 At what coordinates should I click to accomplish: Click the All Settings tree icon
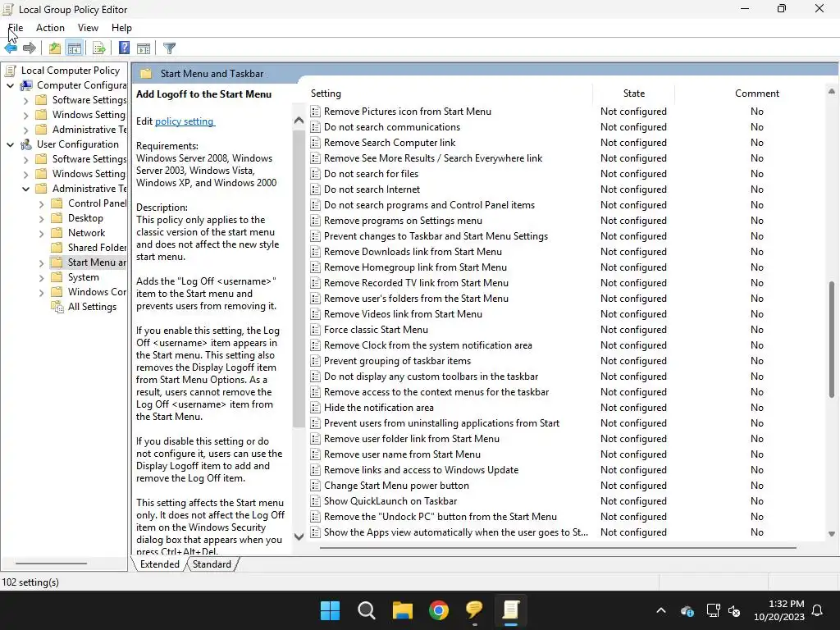coord(57,307)
